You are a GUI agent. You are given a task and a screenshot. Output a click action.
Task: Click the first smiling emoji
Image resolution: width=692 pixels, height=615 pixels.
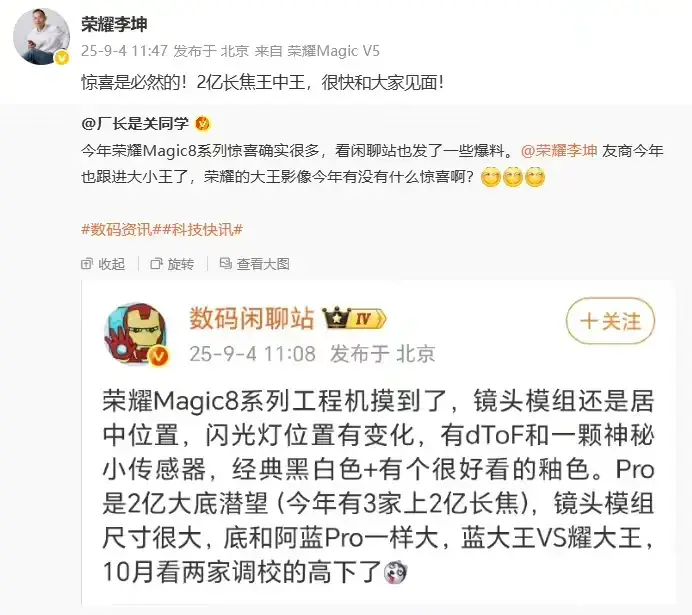[490, 177]
